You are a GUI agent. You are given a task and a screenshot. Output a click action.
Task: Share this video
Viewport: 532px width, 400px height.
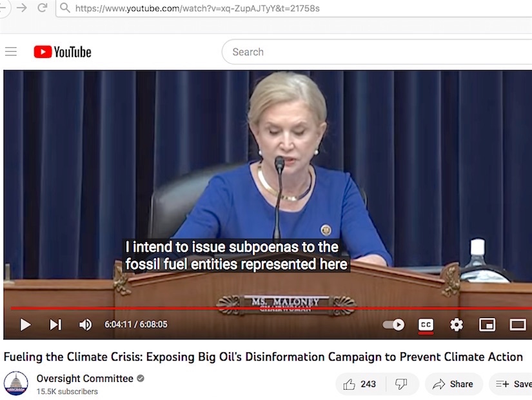(x=453, y=384)
